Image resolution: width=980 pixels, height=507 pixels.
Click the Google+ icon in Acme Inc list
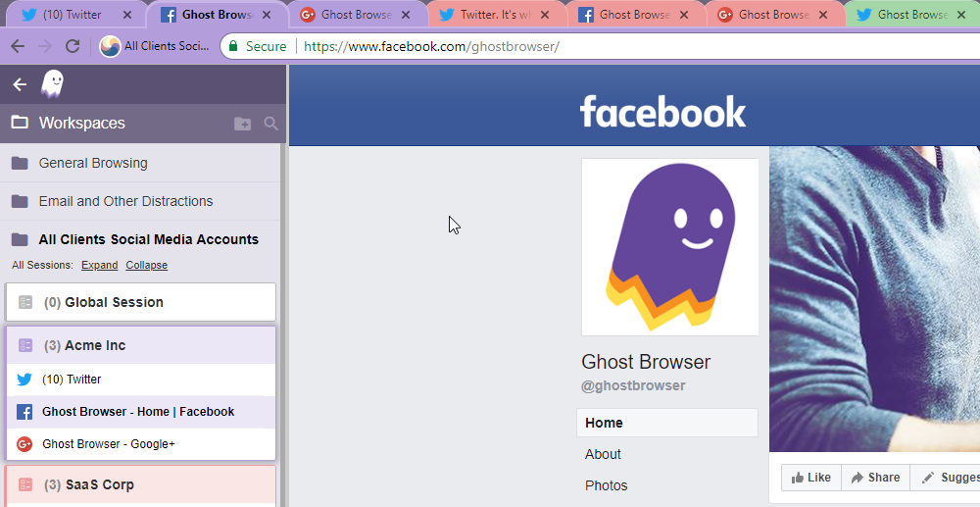24,444
